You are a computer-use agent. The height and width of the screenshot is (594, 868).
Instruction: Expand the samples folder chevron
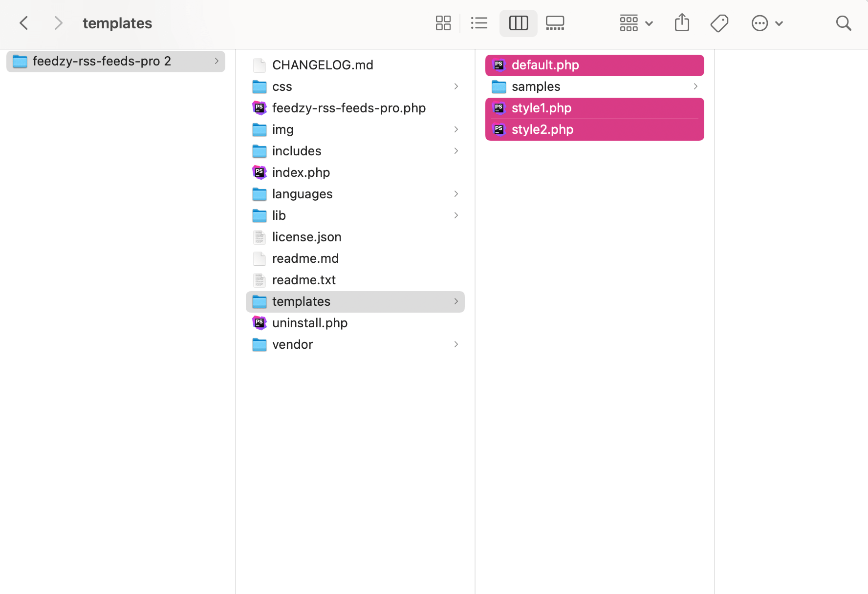point(695,86)
